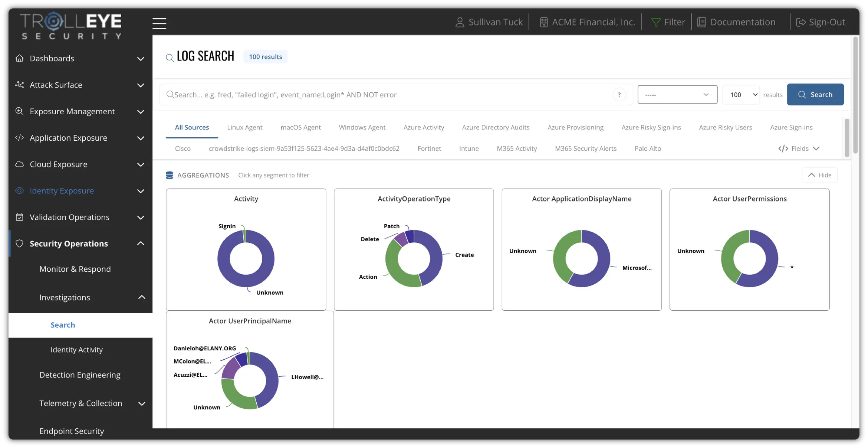Click the search help question mark icon
This screenshot has height=448, width=868.
[619, 95]
